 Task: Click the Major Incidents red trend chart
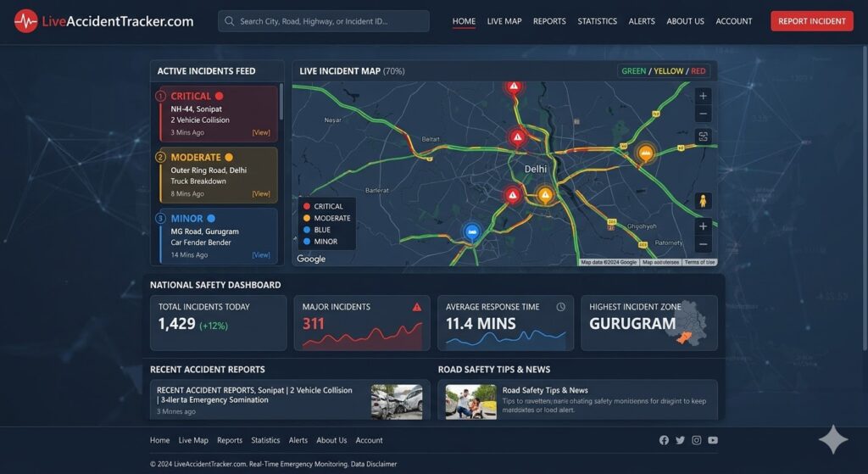point(362,336)
